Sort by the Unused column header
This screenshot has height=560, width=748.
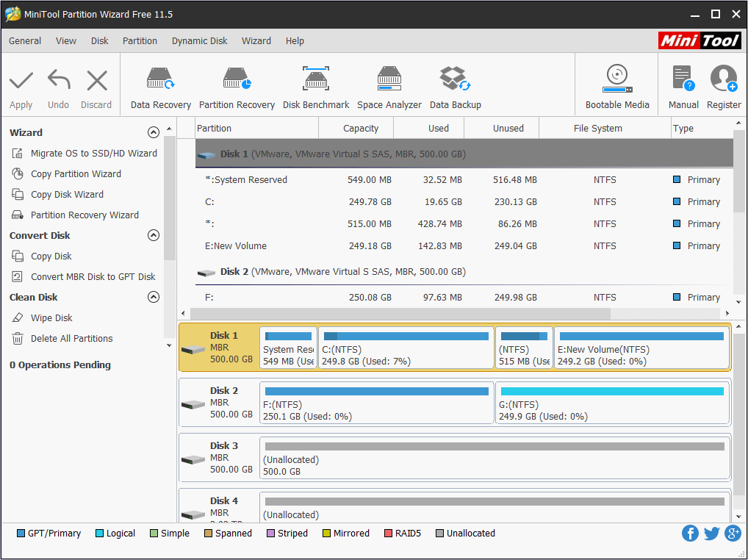pos(502,129)
